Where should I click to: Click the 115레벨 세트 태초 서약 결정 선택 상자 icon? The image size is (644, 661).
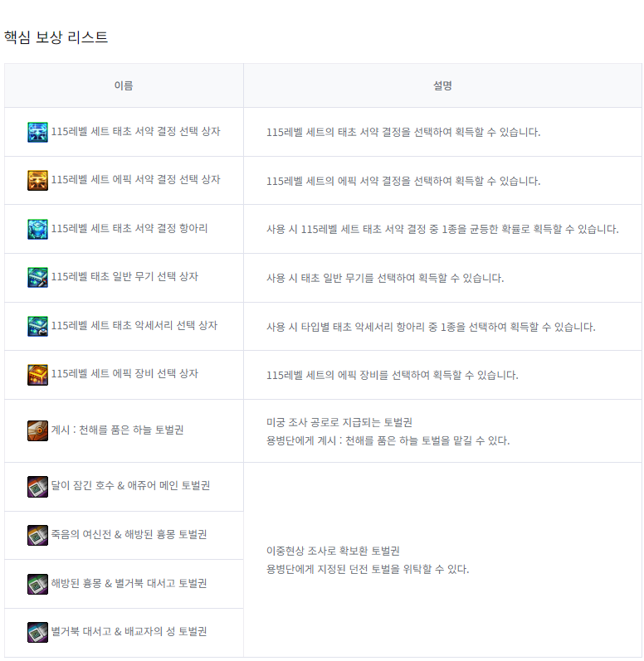pos(37,132)
